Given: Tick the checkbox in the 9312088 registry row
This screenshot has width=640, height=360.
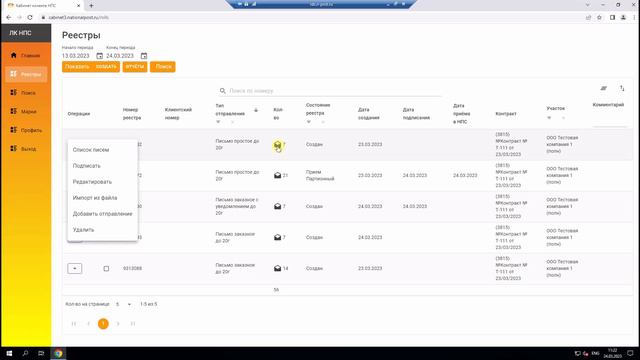Looking at the screenshot, I should (106, 269).
